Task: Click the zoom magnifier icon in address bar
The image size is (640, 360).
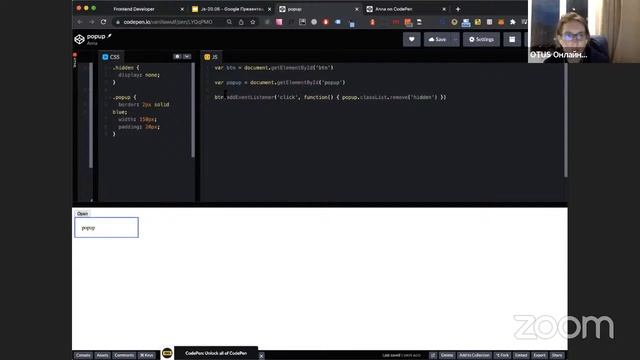Action: [229, 22]
